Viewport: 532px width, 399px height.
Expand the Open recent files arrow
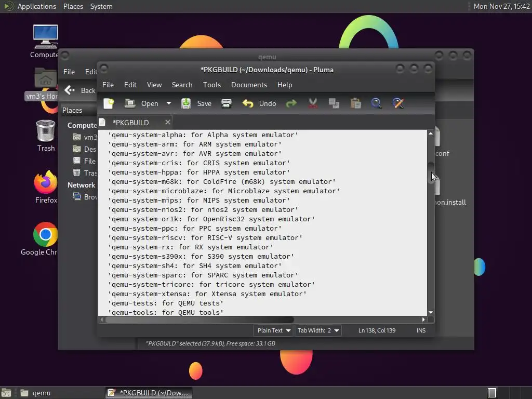[x=169, y=103]
